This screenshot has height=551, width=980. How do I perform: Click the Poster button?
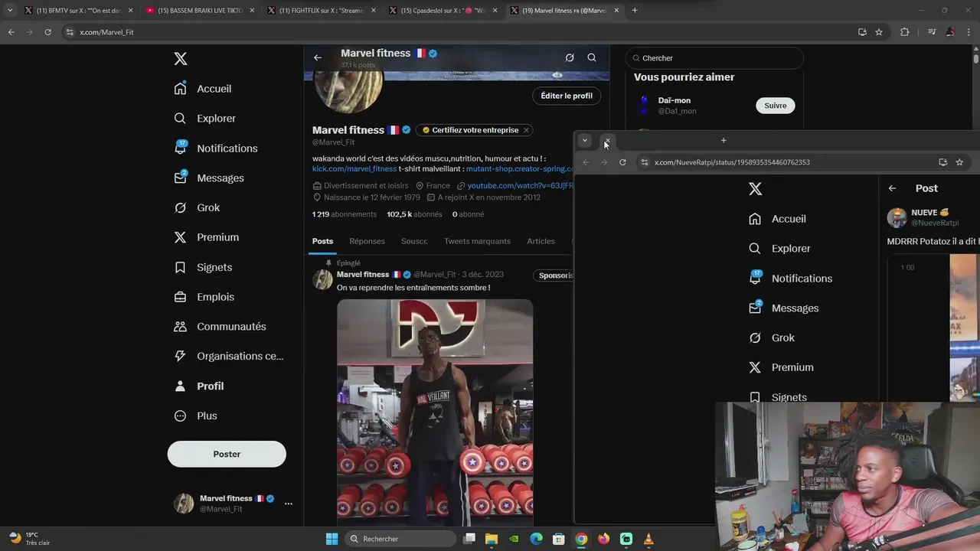click(227, 454)
